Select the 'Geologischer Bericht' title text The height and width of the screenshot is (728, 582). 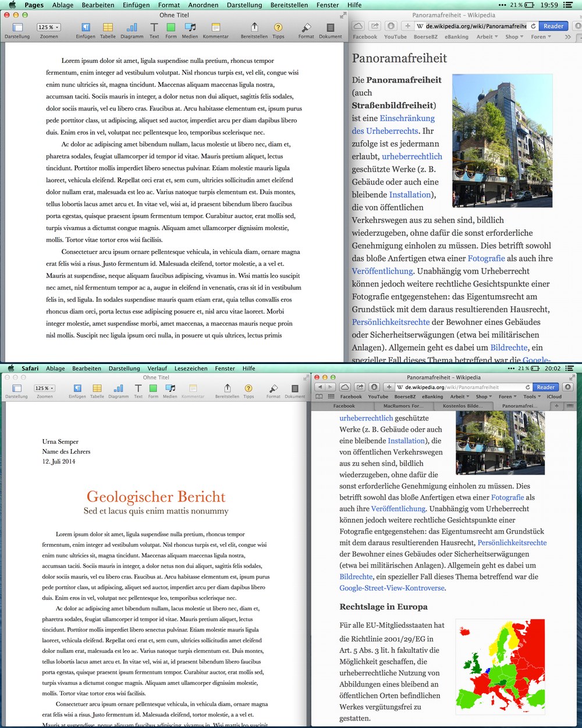point(156,497)
